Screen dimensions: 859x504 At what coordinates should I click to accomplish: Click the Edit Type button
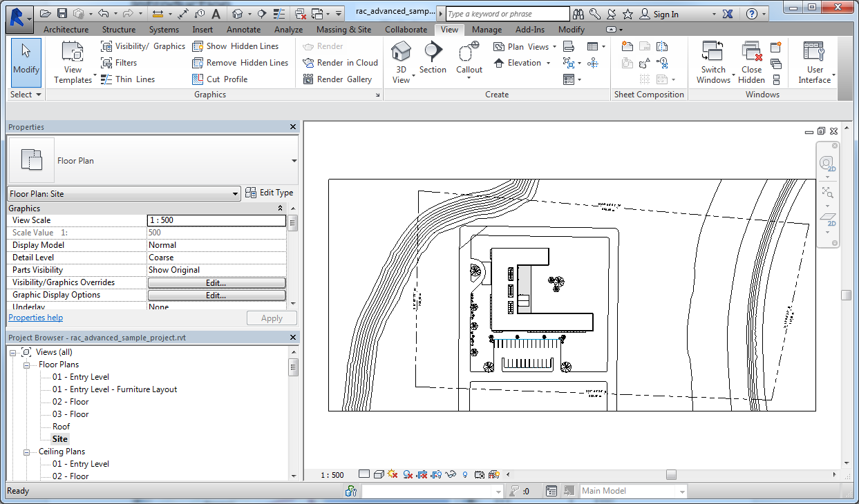click(270, 193)
